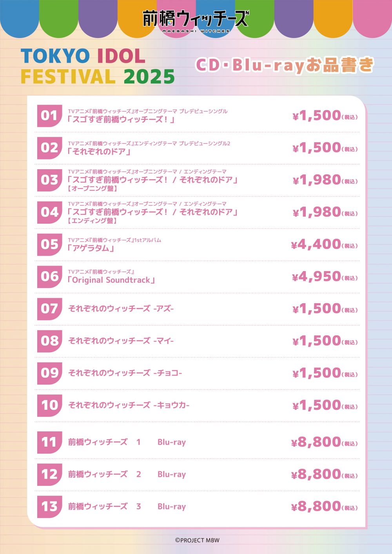Viewport: 392px width, 554px height.
Task: Select それぞれのウィッチーズ -アズ- entry
Action: [121, 309]
